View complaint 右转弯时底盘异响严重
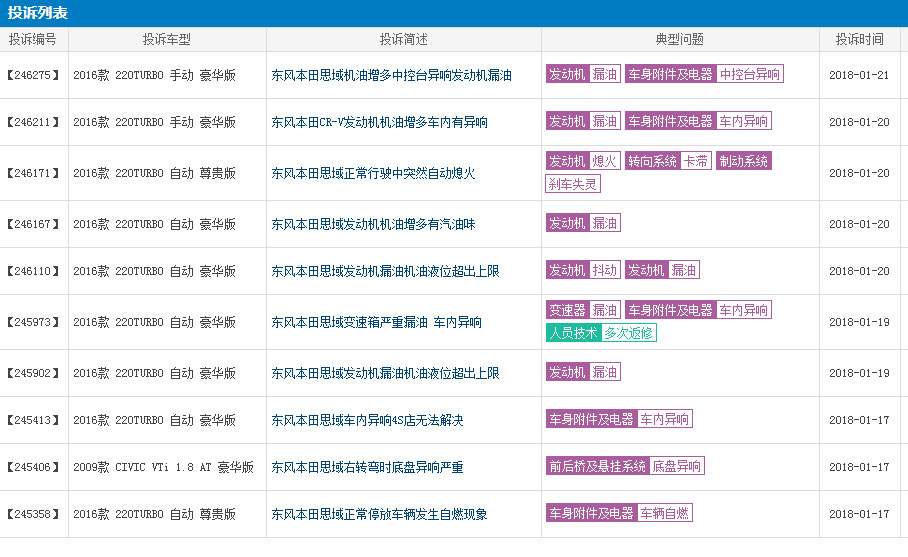The height and width of the screenshot is (557, 908). coord(367,467)
